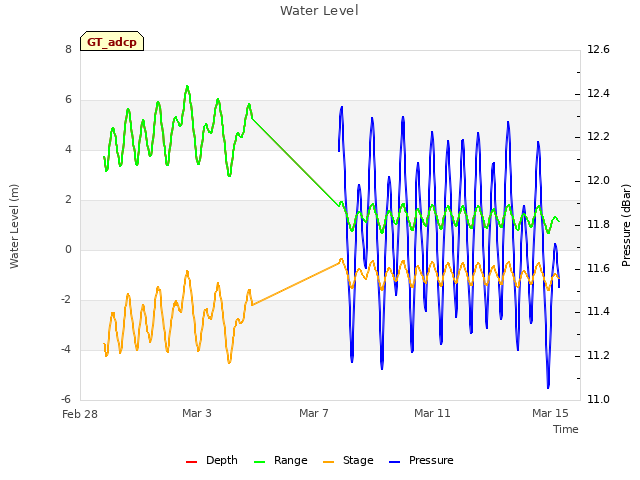Click the blue Pressure legend color marker
This screenshot has width=640, height=480.
point(394,462)
